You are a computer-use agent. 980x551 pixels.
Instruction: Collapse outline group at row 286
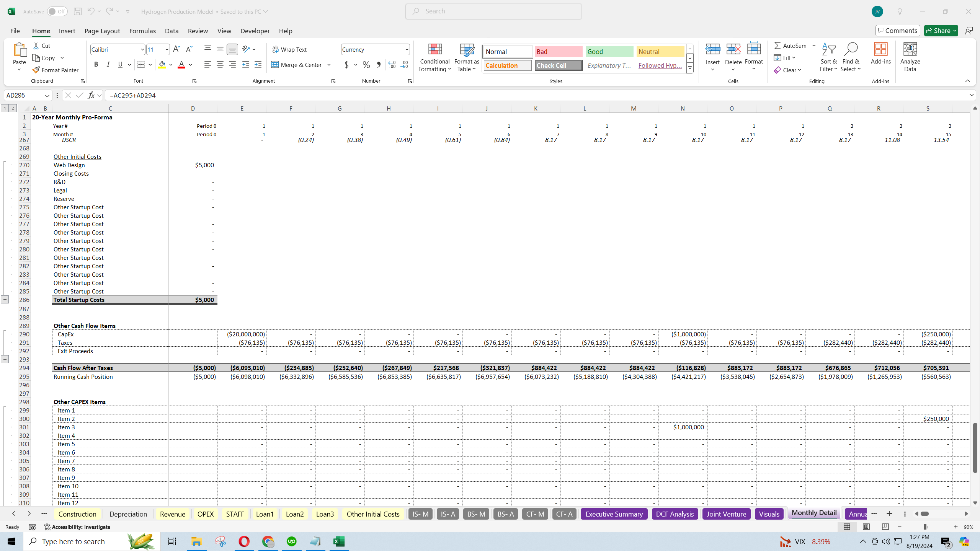[x=5, y=300]
